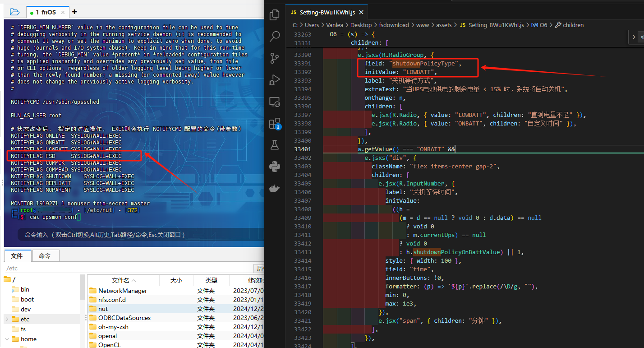This screenshot has width=644, height=348.
Task: Click the NOTIFYCMD /usr/sbin/upssched terminal line
Action: pyautogui.click(x=55, y=102)
